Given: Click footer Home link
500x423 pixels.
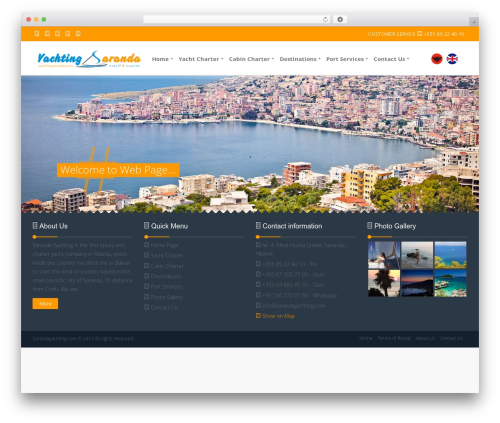Looking at the screenshot, I should [x=366, y=338].
